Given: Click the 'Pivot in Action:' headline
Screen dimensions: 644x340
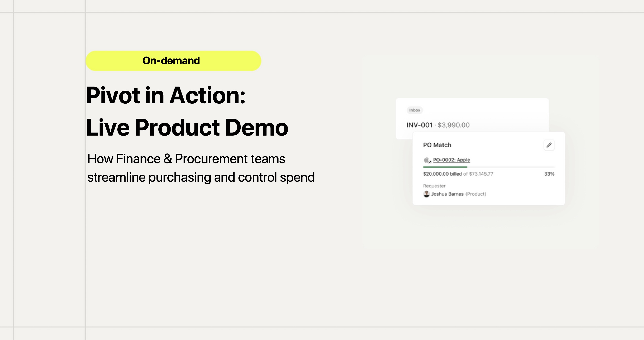Looking at the screenshot, I should point(166,95).
